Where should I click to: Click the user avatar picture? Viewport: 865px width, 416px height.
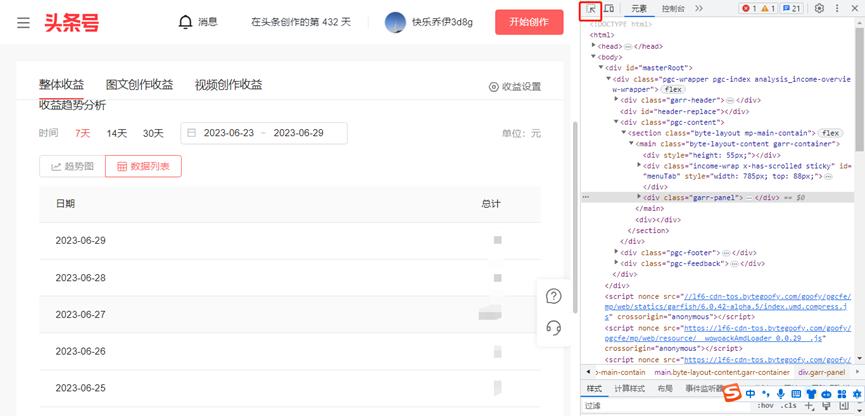coord(395,22)
